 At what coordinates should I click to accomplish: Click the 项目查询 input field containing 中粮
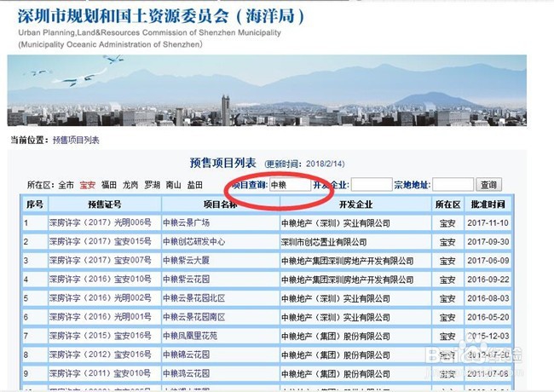(290, 185)
